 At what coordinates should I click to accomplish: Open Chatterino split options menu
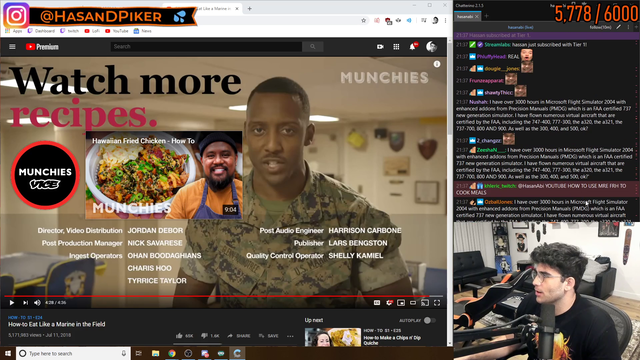click(x=628, y=27)
